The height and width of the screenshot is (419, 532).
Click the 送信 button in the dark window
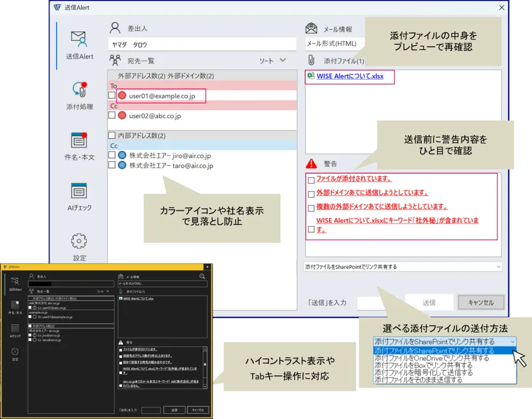(x=174, y=410)
